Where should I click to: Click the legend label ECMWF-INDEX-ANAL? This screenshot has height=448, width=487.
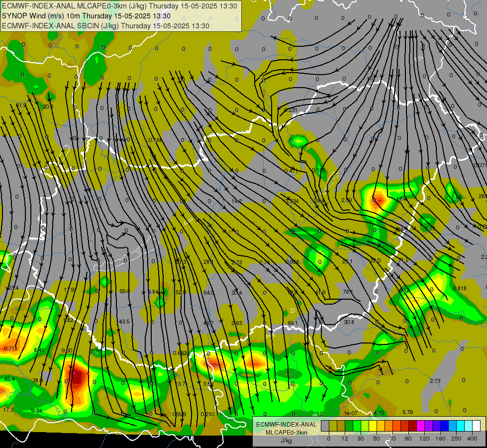[286, 425]
